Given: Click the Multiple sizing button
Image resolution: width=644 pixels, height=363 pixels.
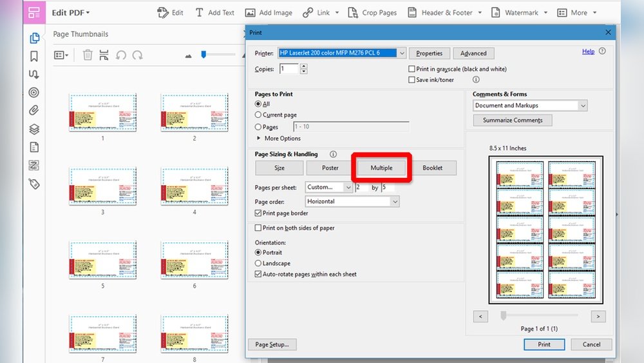Looking at the screenshot, I should (381, 168).
